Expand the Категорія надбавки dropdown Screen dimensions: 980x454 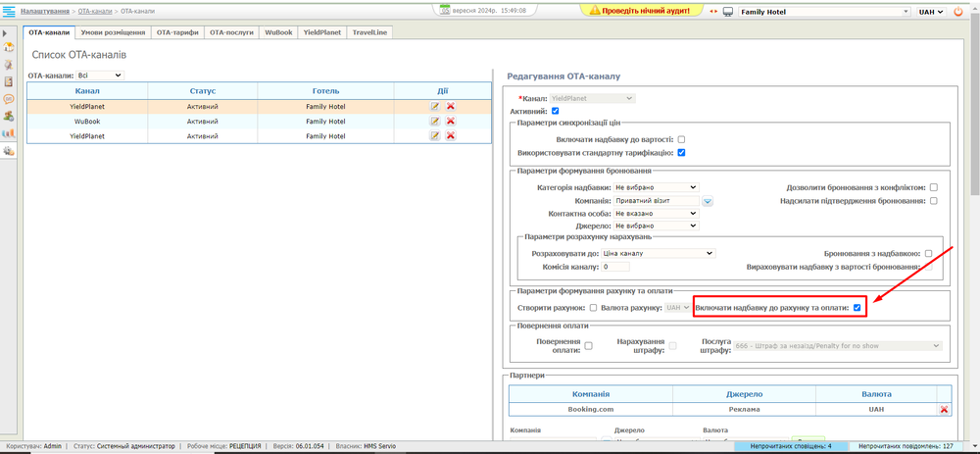(656, 187)
